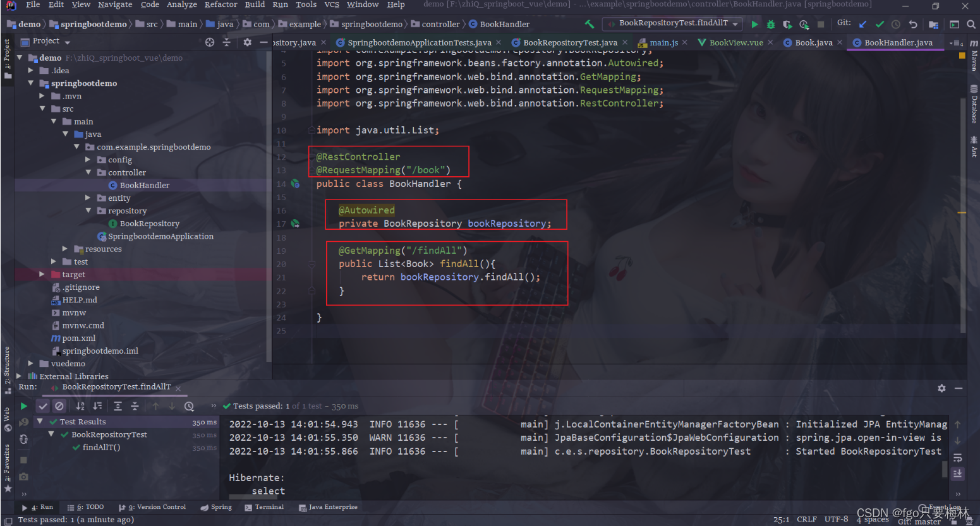Toggle Structure side tool window button
980x526 pixels.
click(7, 370)
